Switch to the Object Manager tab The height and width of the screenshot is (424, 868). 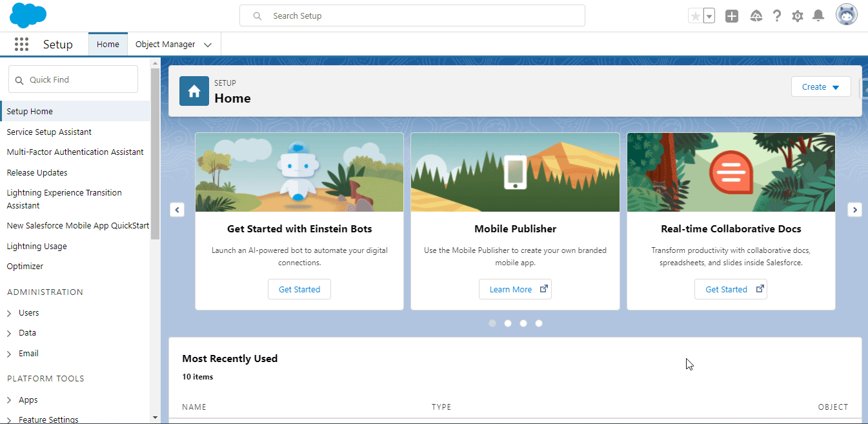pos(165,45)
